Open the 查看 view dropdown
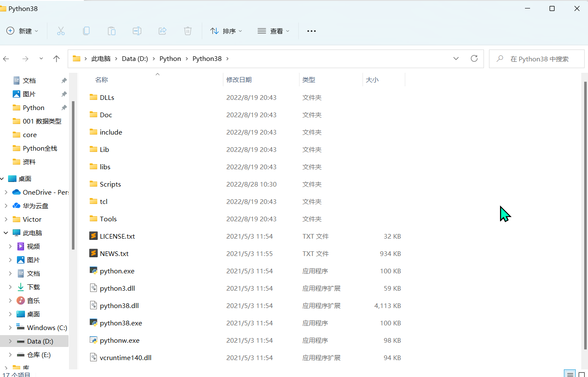Viewport: 588px width, 377px height. pyautogui.click(x=274, y=31)
